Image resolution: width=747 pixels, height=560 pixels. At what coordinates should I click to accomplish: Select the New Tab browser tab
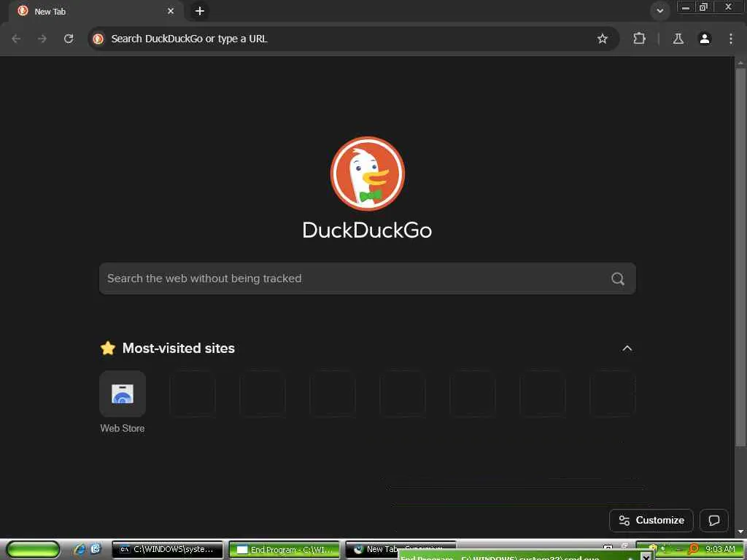tap(96, 11)
